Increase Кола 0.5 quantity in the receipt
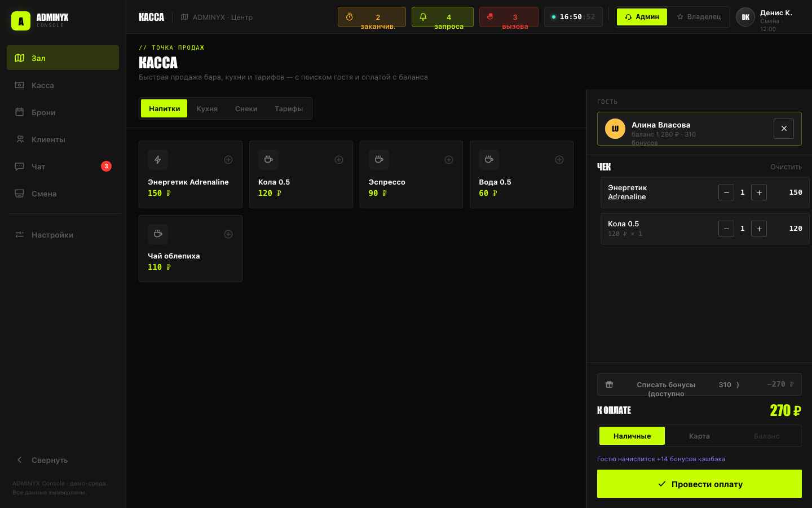Image resolution: width=812 pixels, height=508 pixels. click(759, 229)
